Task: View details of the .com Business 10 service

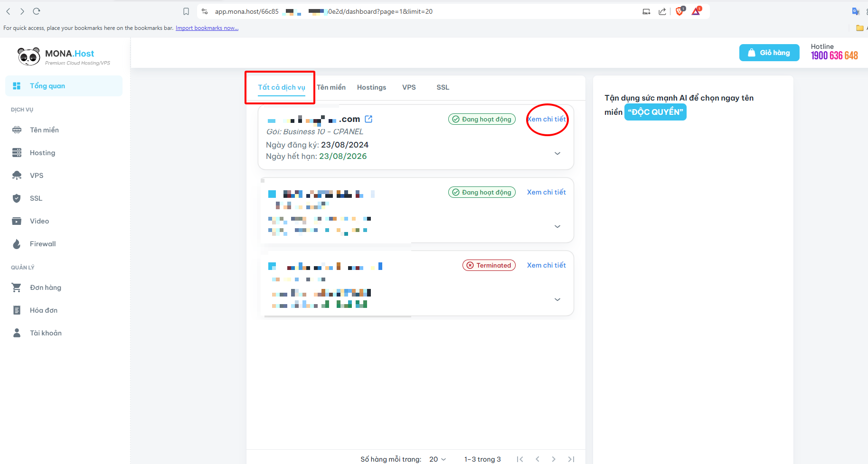Action: point(547,119)
